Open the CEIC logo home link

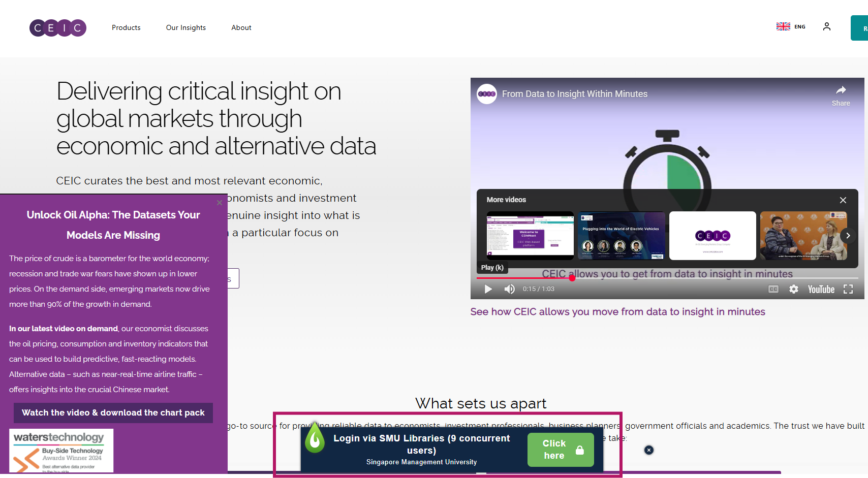57,28
